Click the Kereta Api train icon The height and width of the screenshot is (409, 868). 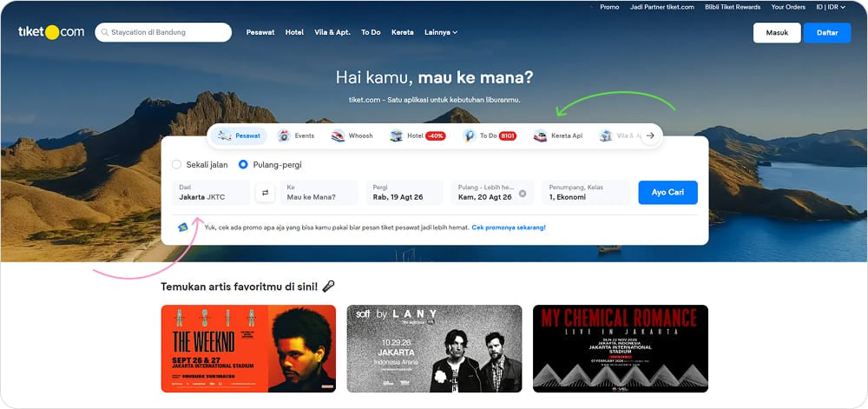coord(540,135)
